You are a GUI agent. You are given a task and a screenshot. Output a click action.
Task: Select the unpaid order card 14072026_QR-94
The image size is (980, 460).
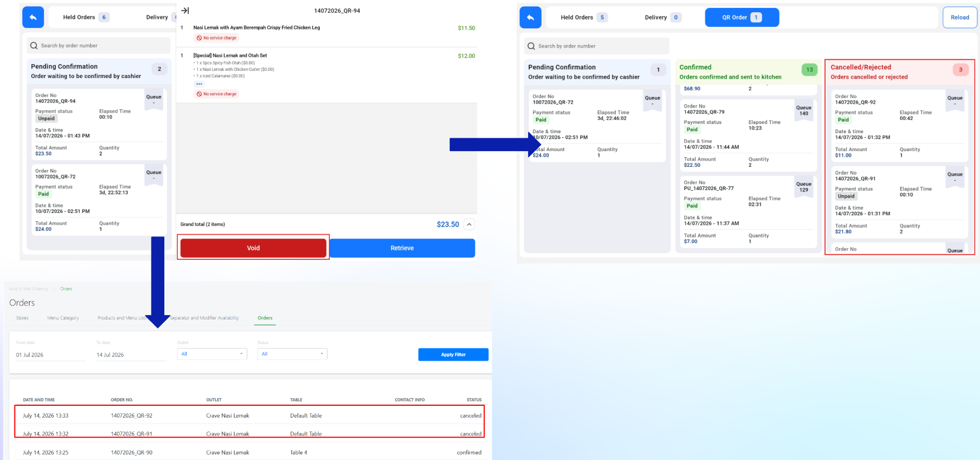pyautogui.click(x=99, y=123)
